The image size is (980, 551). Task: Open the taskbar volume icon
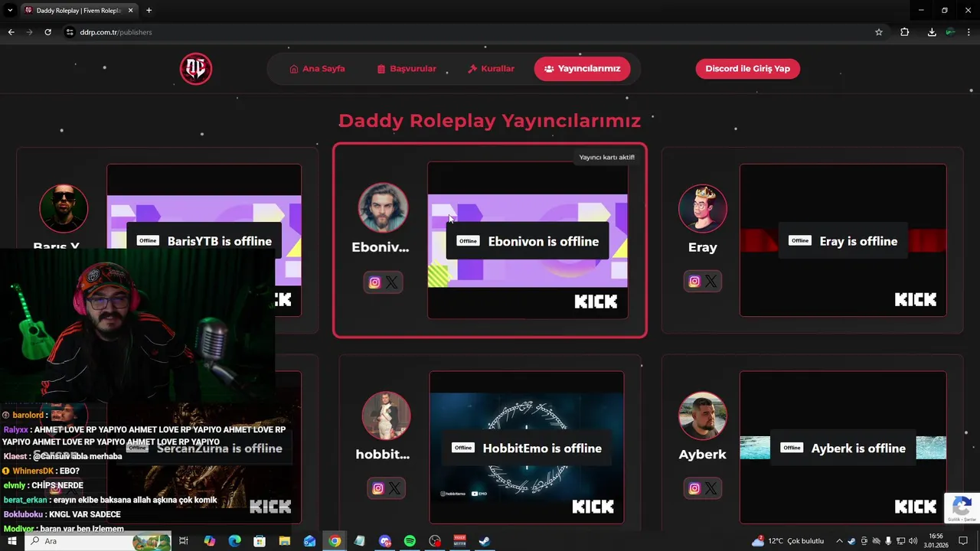pos(913,541)
